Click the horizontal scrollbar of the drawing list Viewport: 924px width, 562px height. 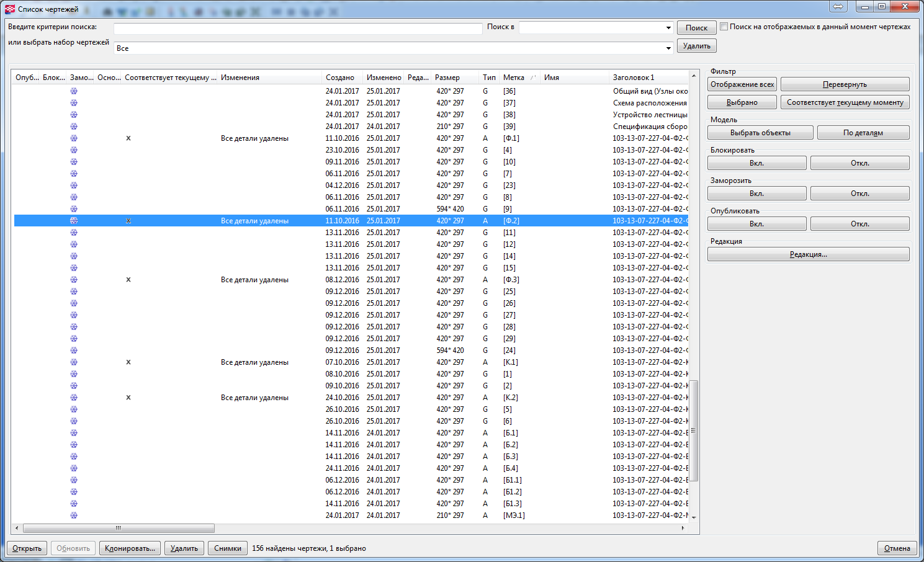pyautogui.click(x=118, y=529)
